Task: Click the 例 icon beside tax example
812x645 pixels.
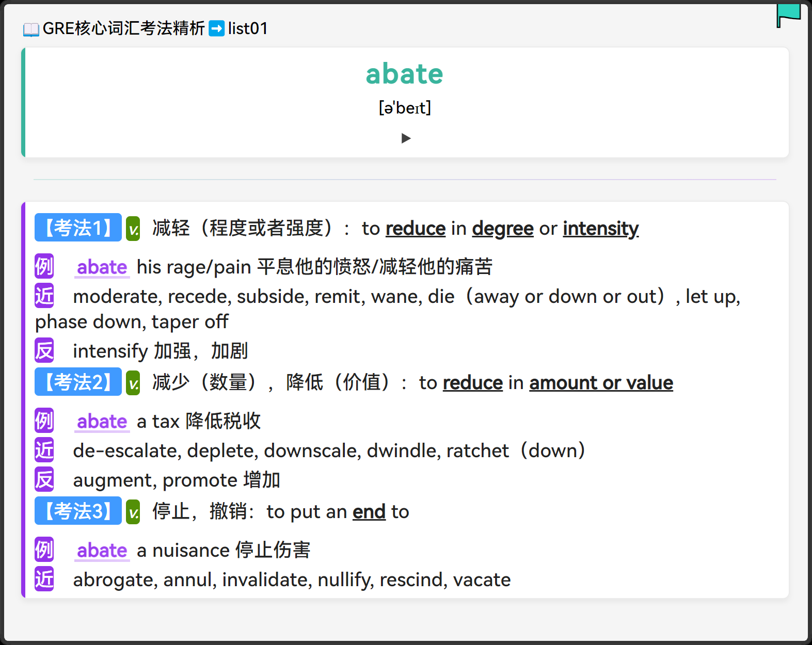Action: tap(44, 421)
